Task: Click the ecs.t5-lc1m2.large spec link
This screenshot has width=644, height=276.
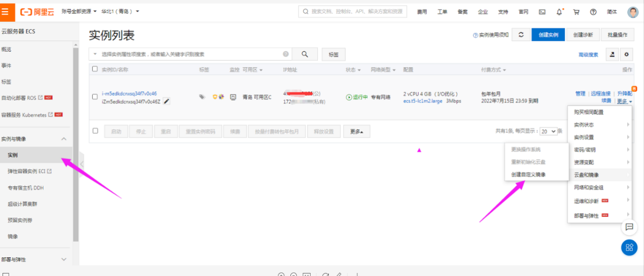Action: coord(423,101)
